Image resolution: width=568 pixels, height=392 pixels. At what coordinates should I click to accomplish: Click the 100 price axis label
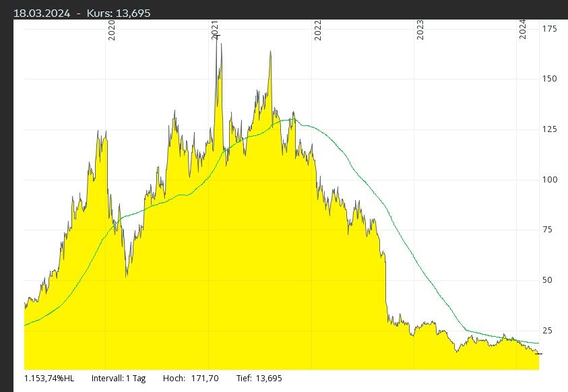(548, 180)
